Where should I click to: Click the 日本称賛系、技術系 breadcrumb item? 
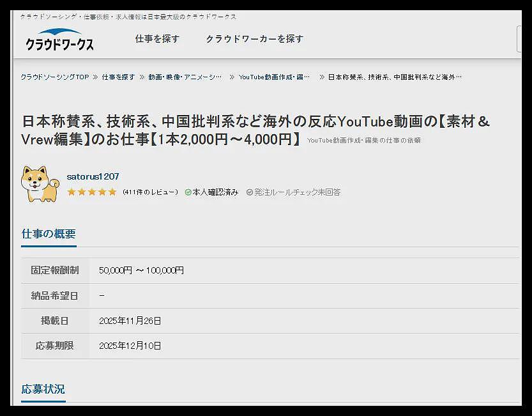tap(395, 77)
